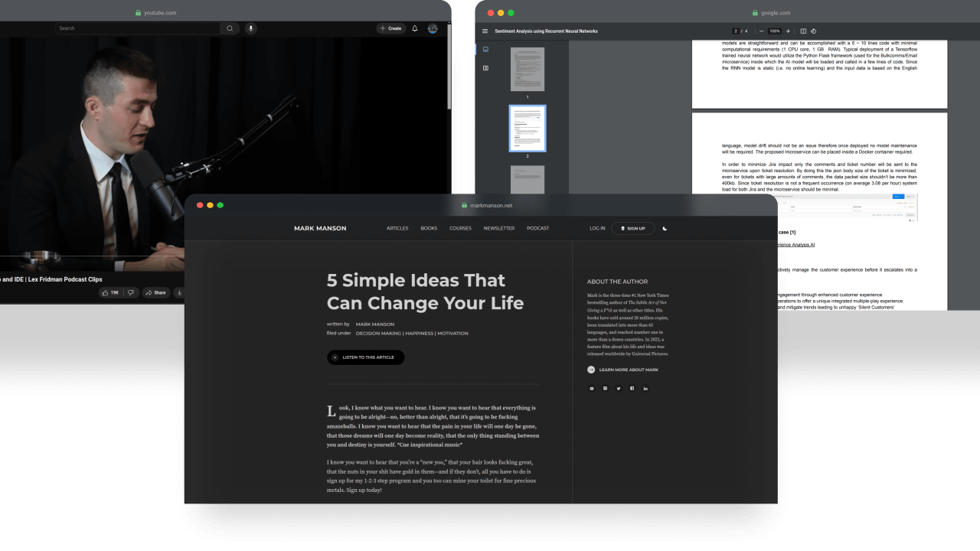980x551 pixels.
Task: Show the PDF sidebar thumbnail view
Action: click(485, 50)
